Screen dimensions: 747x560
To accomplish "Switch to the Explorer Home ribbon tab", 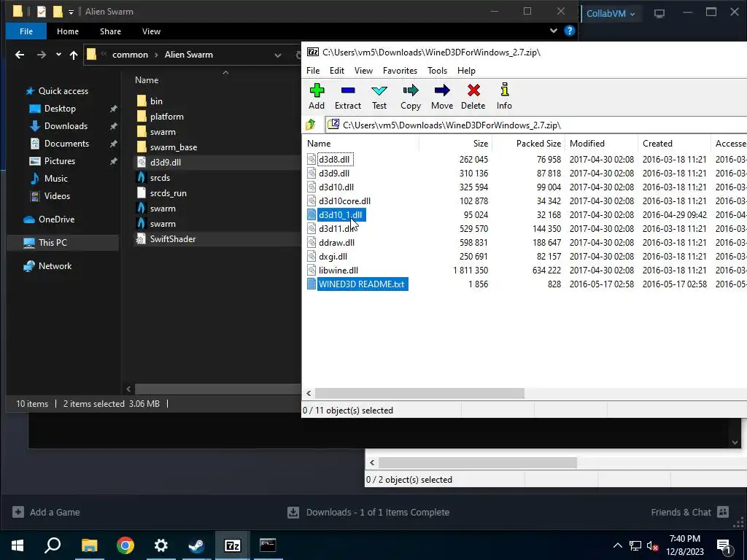I will (68, 31).
